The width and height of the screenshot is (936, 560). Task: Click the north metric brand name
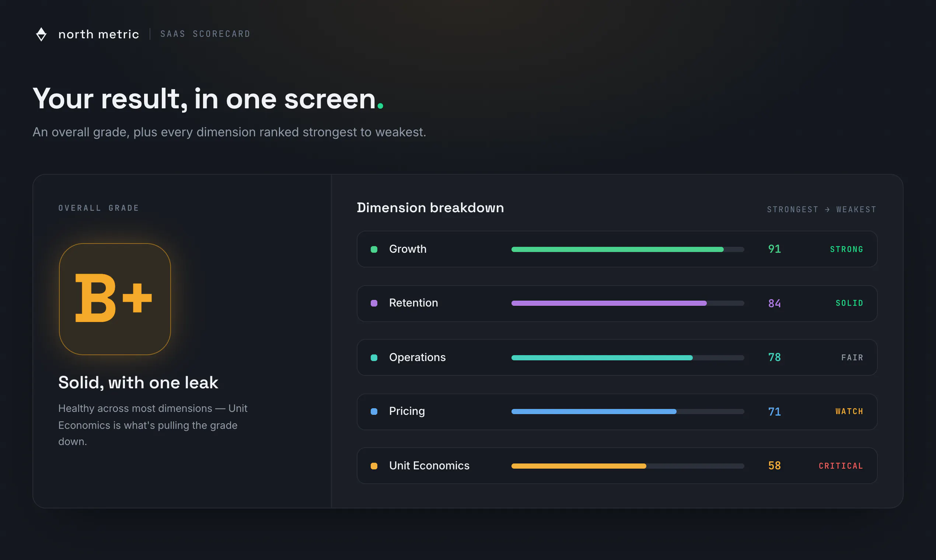[99, 34]
